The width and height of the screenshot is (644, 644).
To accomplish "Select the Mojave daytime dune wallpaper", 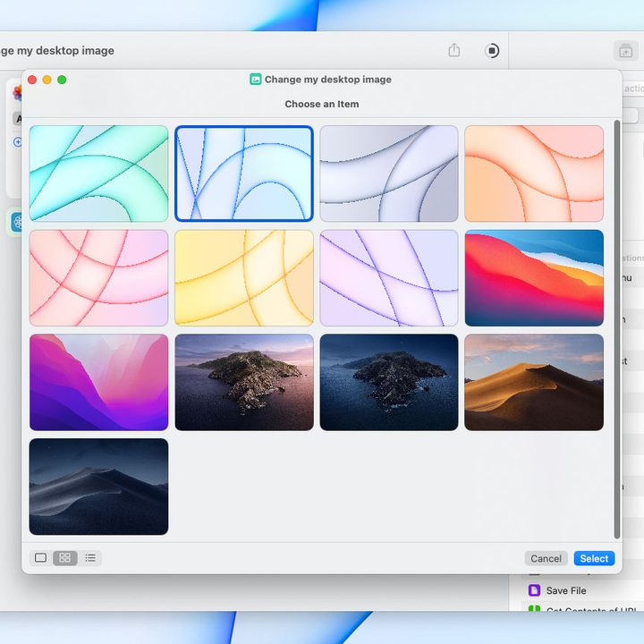I will [x=534, y=382].
